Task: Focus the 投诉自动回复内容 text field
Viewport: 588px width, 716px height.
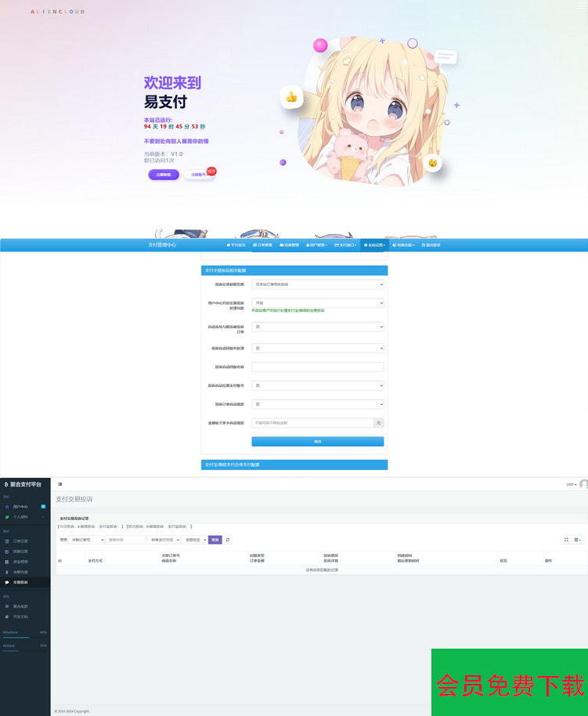Action: [x=318, y=367]
